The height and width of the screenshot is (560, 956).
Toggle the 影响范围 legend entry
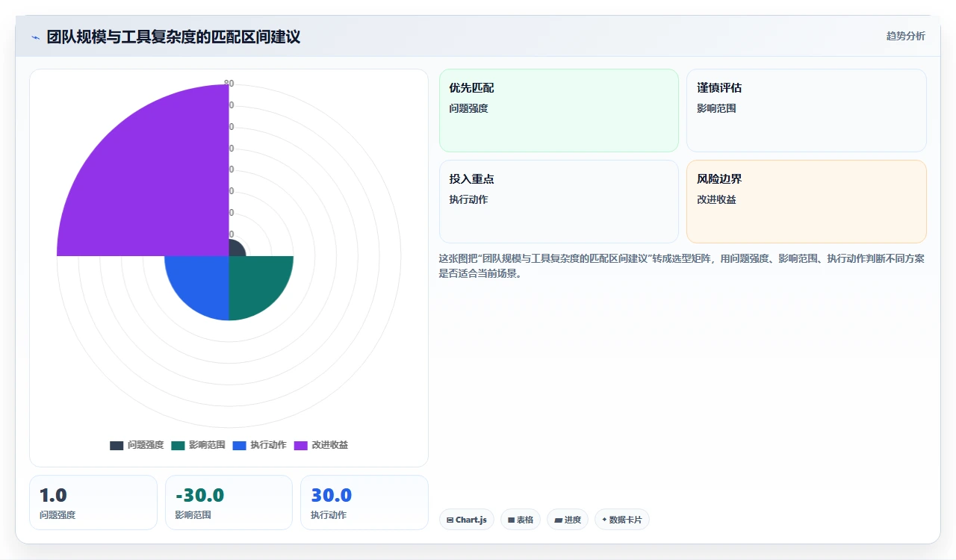point(198,445)
